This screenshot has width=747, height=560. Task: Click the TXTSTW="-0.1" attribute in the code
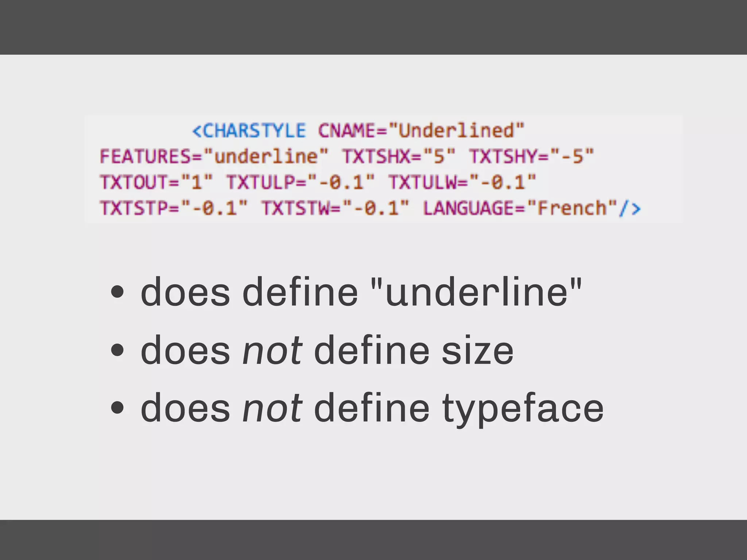coord(336,208)
